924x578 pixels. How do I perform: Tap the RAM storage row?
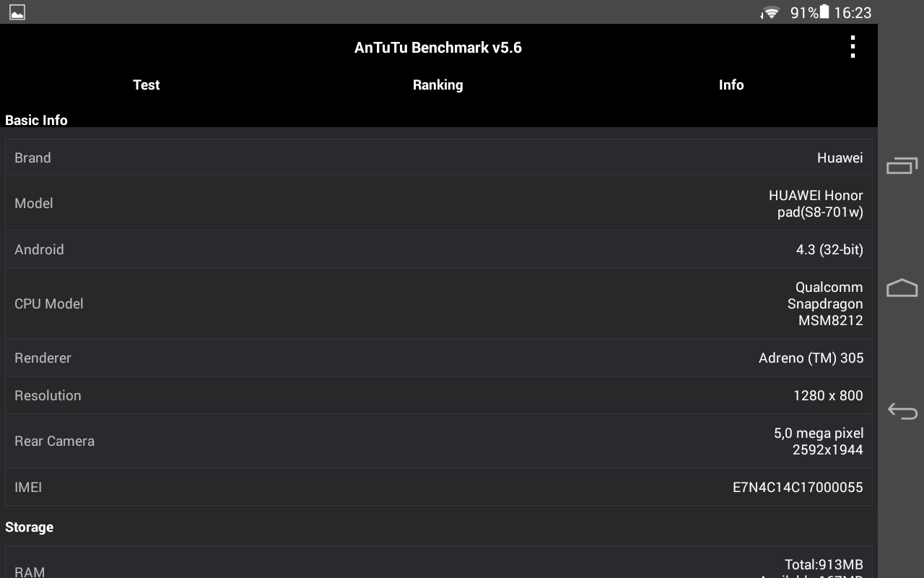(438, 567)
